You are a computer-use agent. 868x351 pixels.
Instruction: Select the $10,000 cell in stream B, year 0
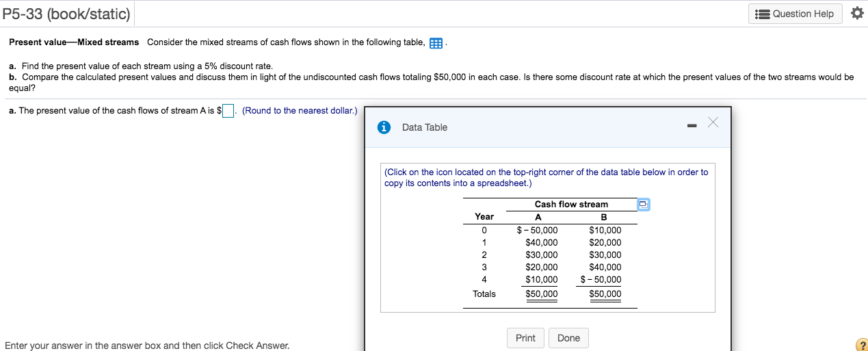pyautogui.click(x=605, y=230)
